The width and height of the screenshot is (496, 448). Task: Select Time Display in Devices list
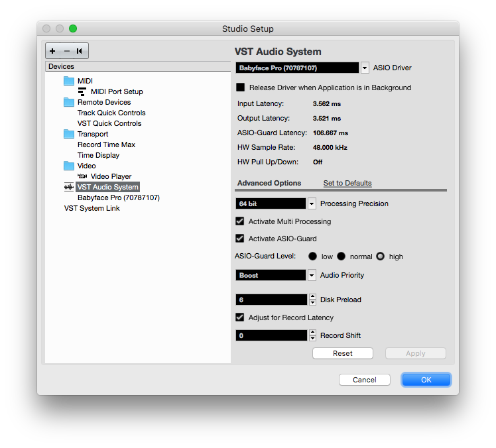[98, 155]
